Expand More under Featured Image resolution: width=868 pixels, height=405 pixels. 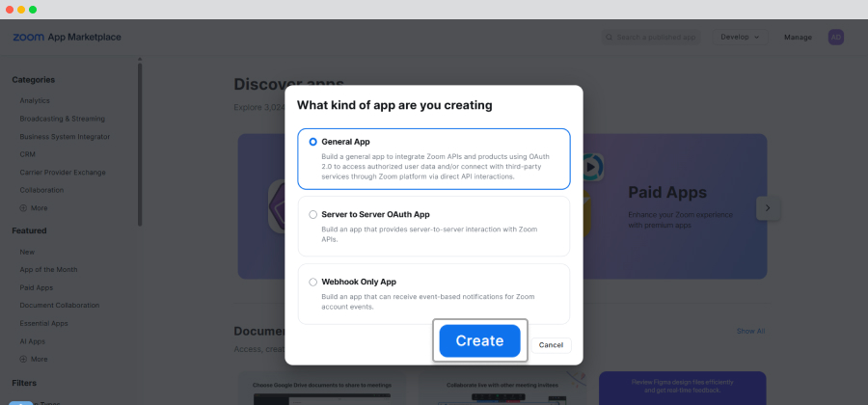pos(34,359)
